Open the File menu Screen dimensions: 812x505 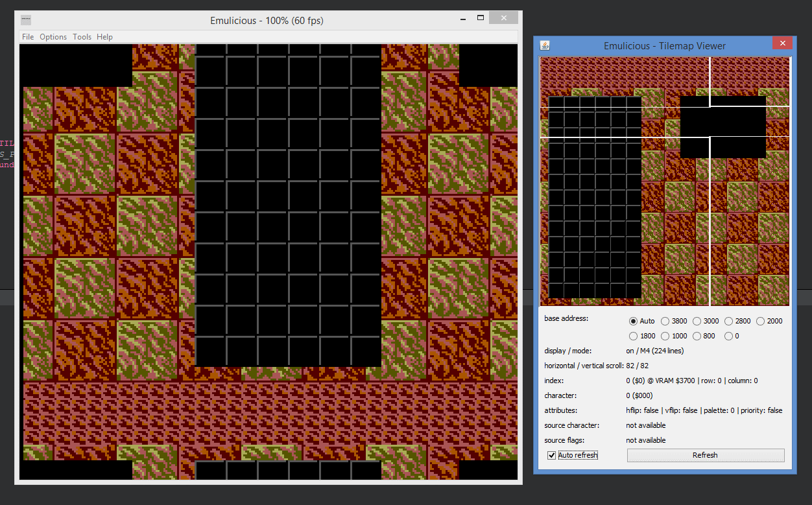(x=28, y=37)
